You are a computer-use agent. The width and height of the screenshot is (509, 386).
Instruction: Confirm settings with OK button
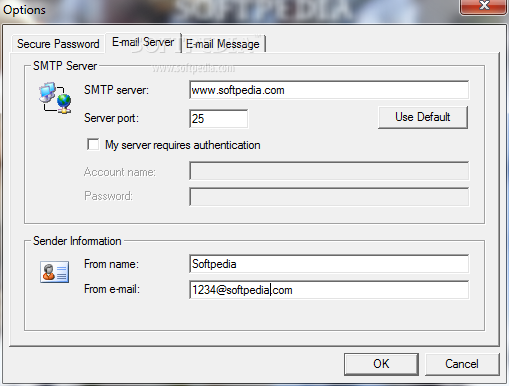pos(381,364)
